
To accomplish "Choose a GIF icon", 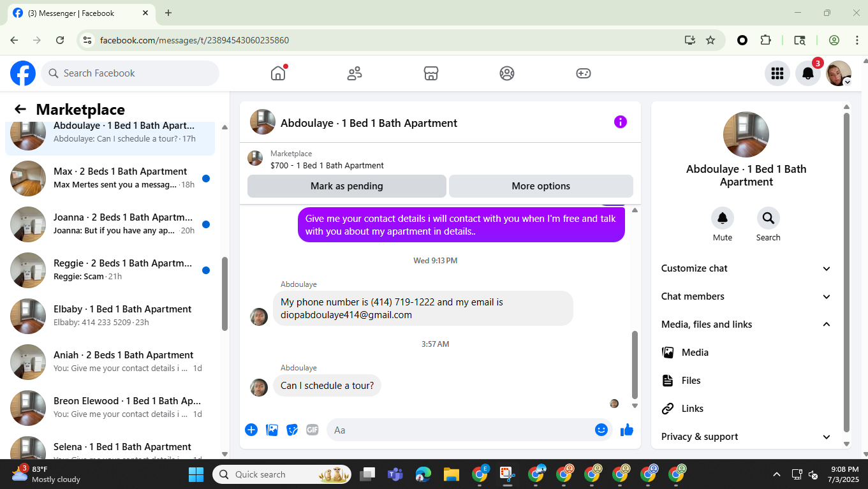I will (x=313, y=430).
